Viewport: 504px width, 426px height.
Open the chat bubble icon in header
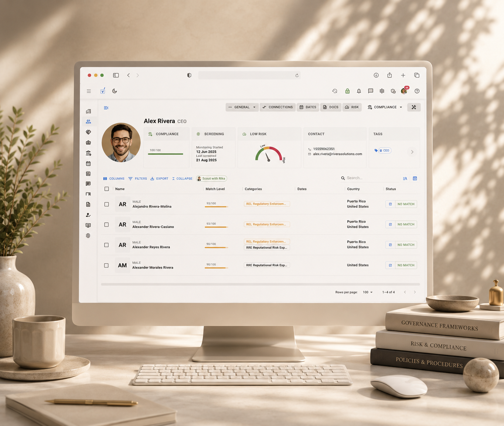pyautogui.click(x=371, y=91)
